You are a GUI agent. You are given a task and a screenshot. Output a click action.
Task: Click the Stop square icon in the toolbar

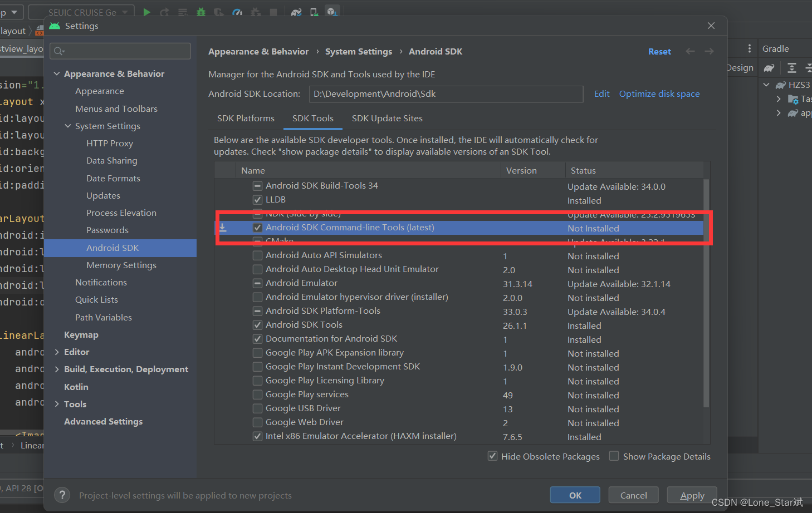pyautogui.click(x=273, y=12)
